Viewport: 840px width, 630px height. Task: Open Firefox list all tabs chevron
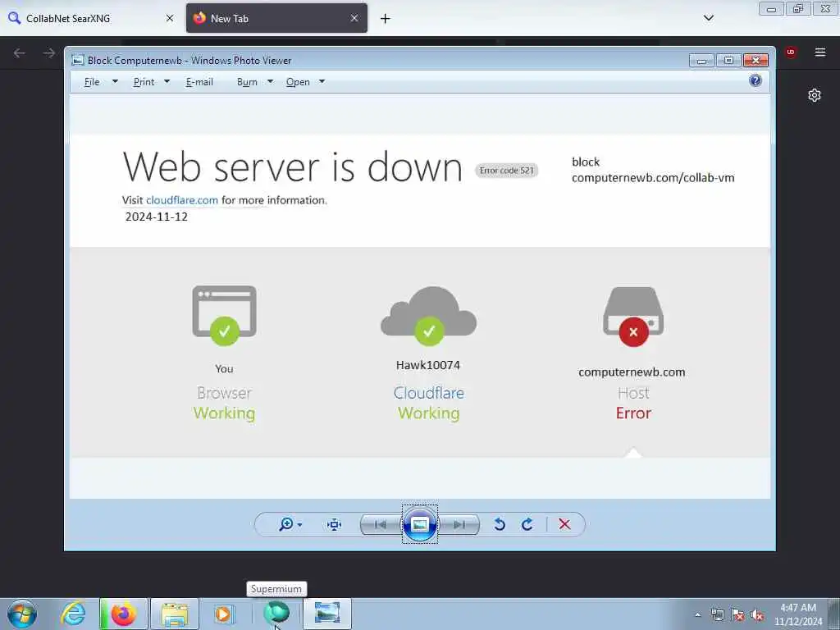708,18
